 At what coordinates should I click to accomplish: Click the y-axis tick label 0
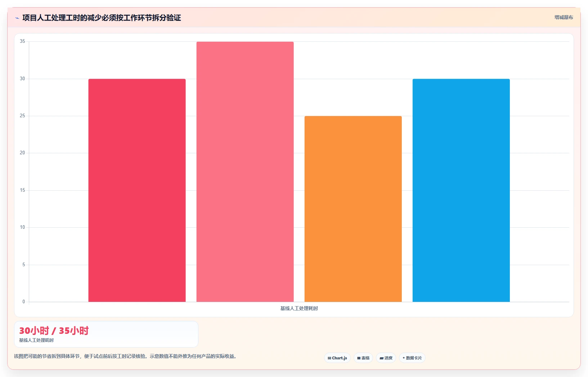(24, 302)
